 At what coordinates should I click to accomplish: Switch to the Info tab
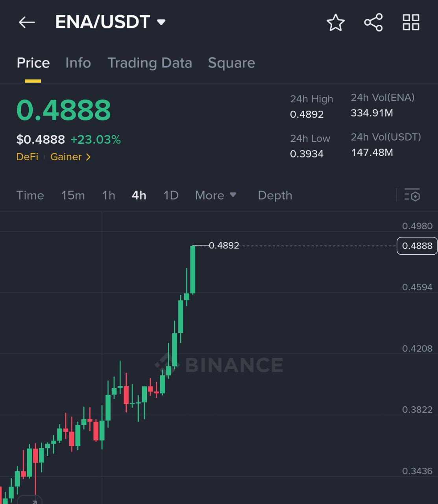[78, 63]
